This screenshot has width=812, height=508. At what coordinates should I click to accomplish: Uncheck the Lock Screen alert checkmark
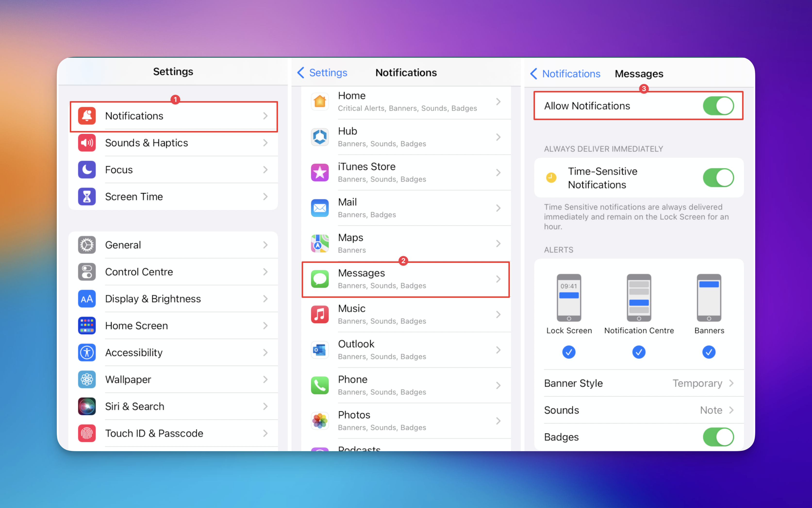(x=569, y=352)
